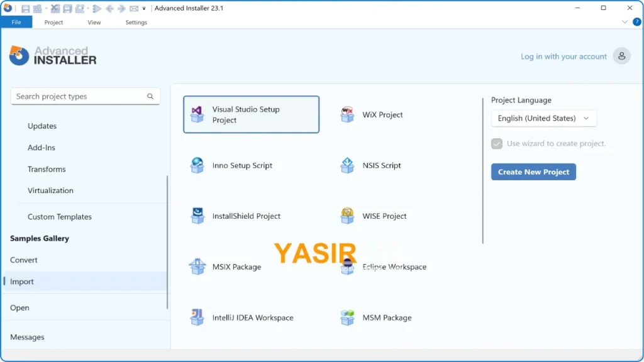Click the Save All double-disk icon

[x=68, y=8]
